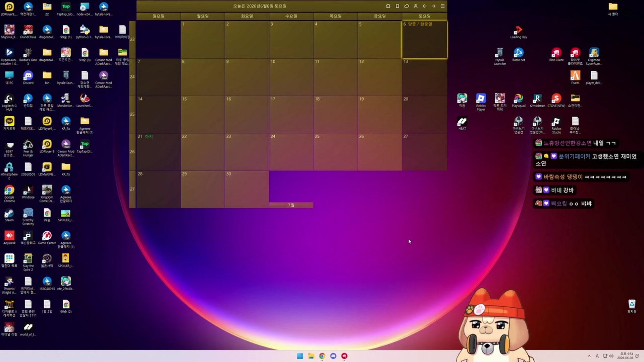Viewport: 644px width, 362px height.
Task: Open the Steam desktop shortcut
Action: pos(9,215)
